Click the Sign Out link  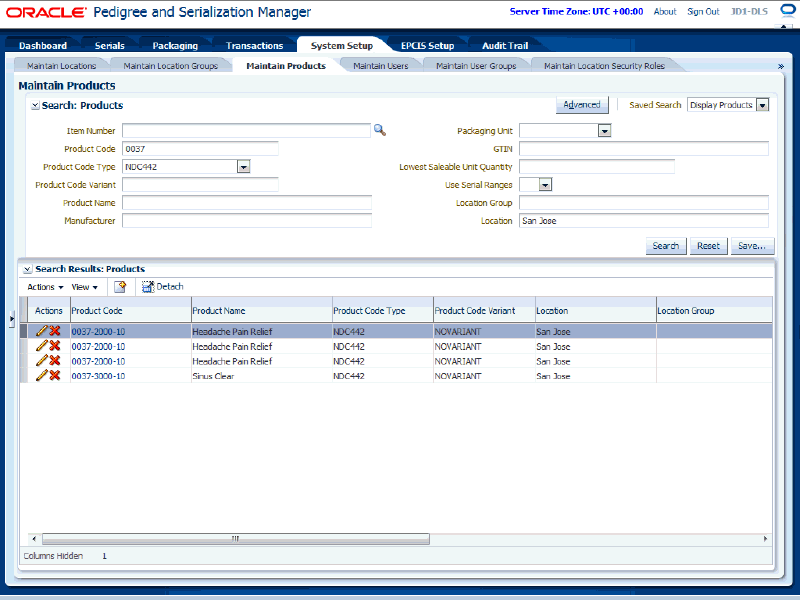(703, 11)
